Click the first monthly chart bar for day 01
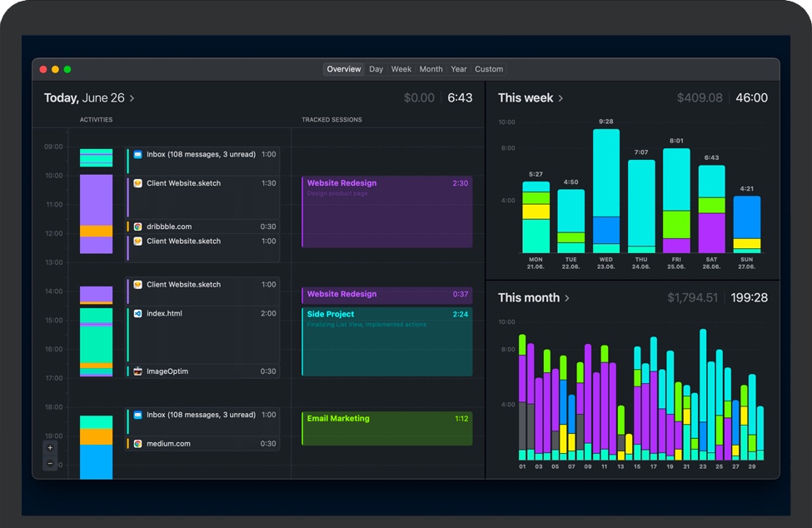 click(x=522, y=397)
